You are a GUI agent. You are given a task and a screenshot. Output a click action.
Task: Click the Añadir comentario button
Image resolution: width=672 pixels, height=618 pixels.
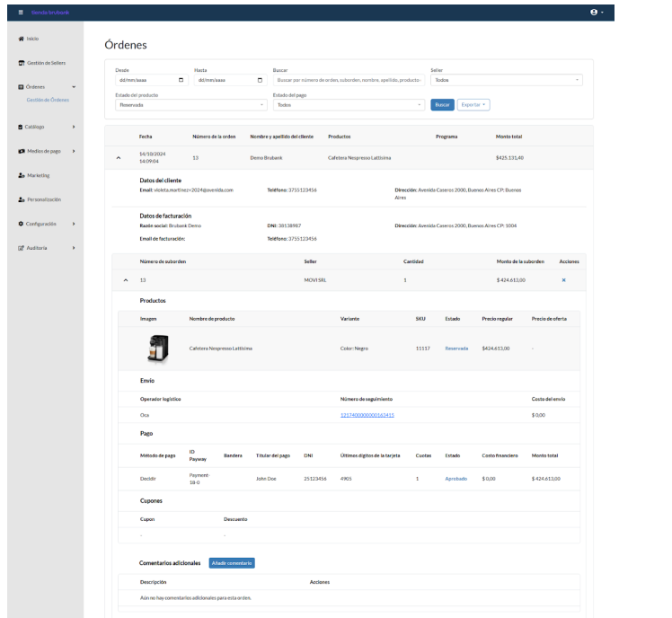(232, 563)
